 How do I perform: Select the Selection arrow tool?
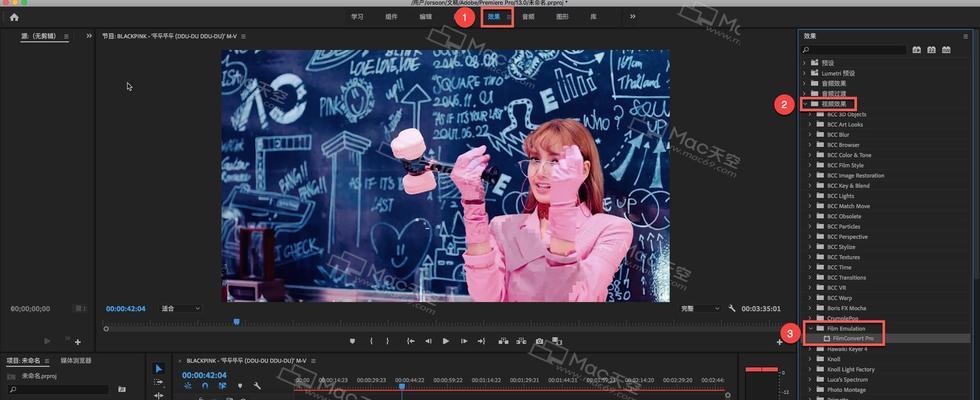[x=159, y=369]
